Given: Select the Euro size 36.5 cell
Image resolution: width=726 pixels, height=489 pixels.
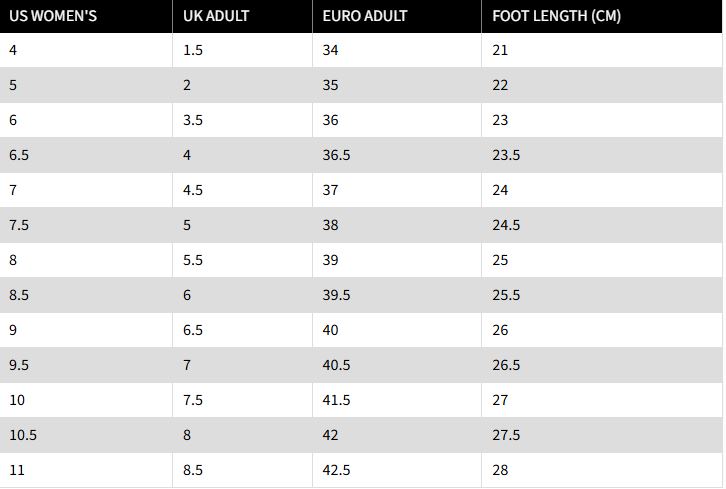Looking at the screenshot, I should [337, 155].
